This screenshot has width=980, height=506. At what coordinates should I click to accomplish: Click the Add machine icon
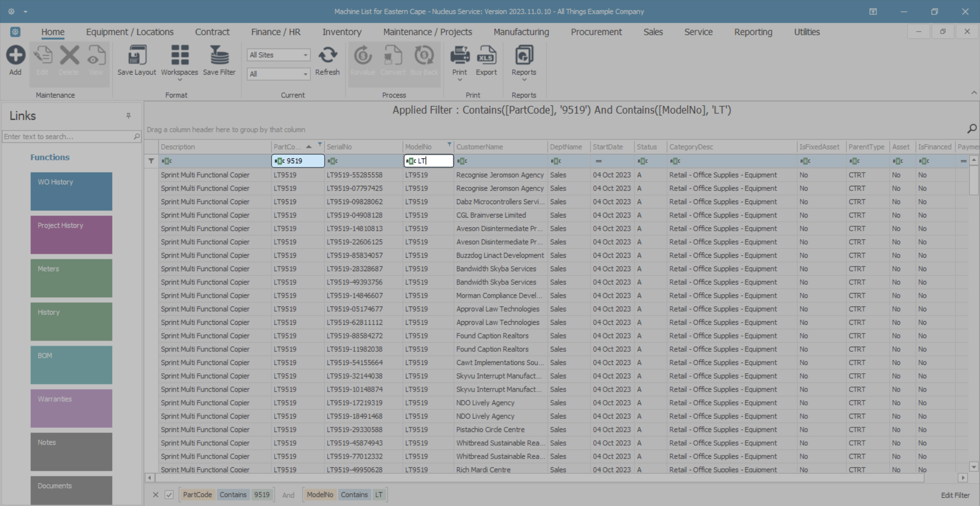(x=15, y=56)
